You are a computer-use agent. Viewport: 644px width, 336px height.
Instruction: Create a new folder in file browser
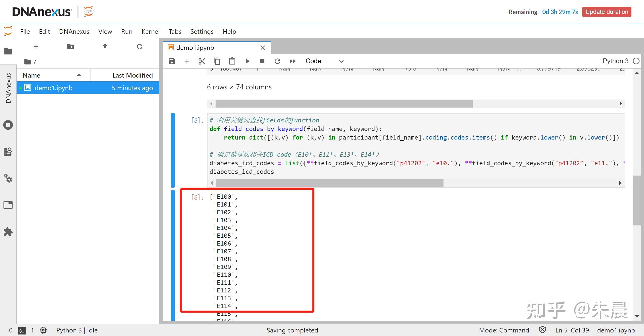click(70, 47)
